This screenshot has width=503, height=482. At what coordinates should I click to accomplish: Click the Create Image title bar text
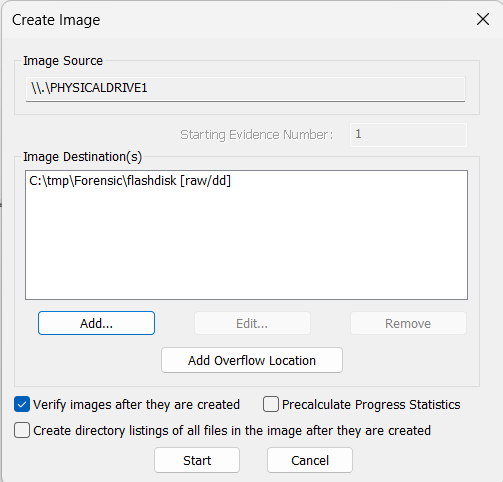(56, 20)
